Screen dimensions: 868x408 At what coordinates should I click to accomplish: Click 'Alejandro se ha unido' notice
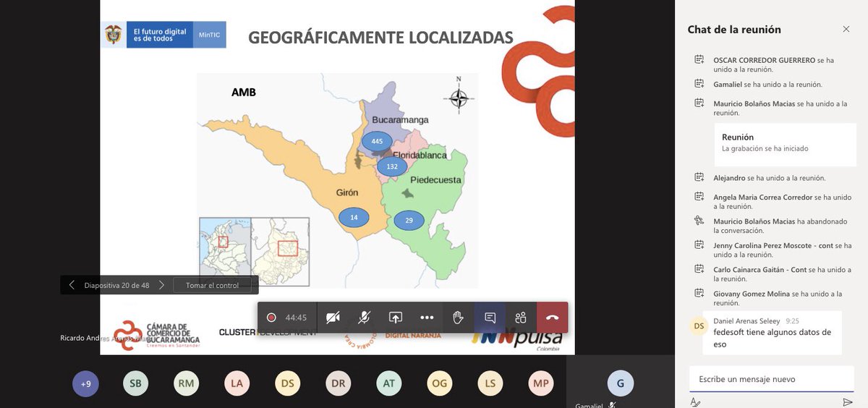coord(769,178)
